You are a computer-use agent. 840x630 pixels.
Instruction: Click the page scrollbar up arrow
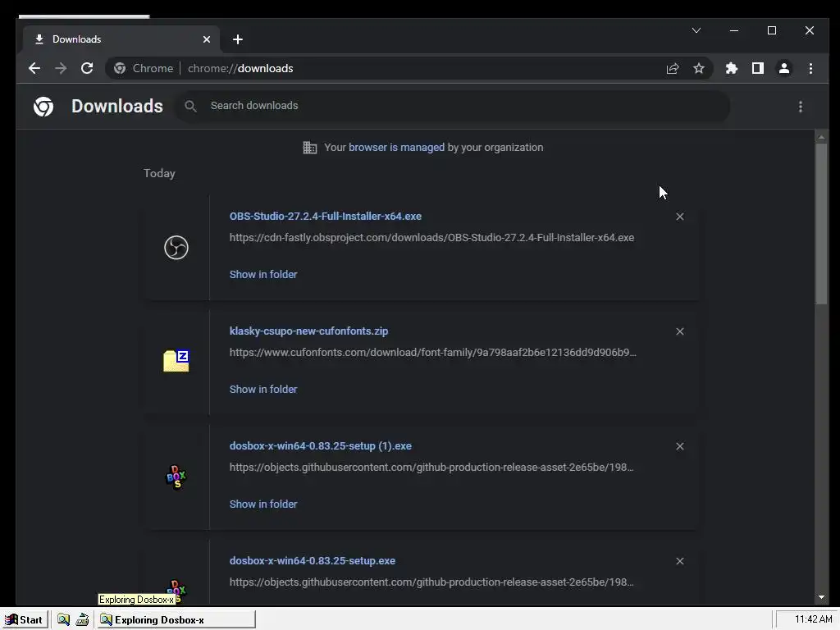pos(821,137)
